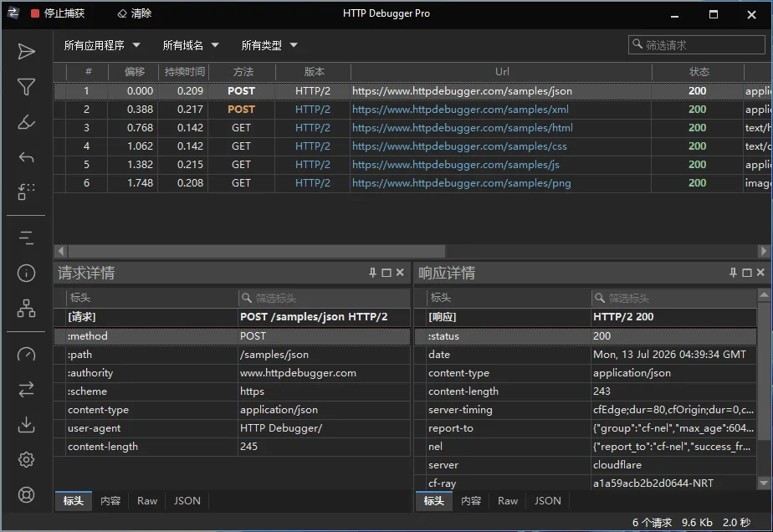This screenshot has width=773, height=532.
Task: Select the :authority www.httpdebugger.com row
Action: tap(233, 373)
